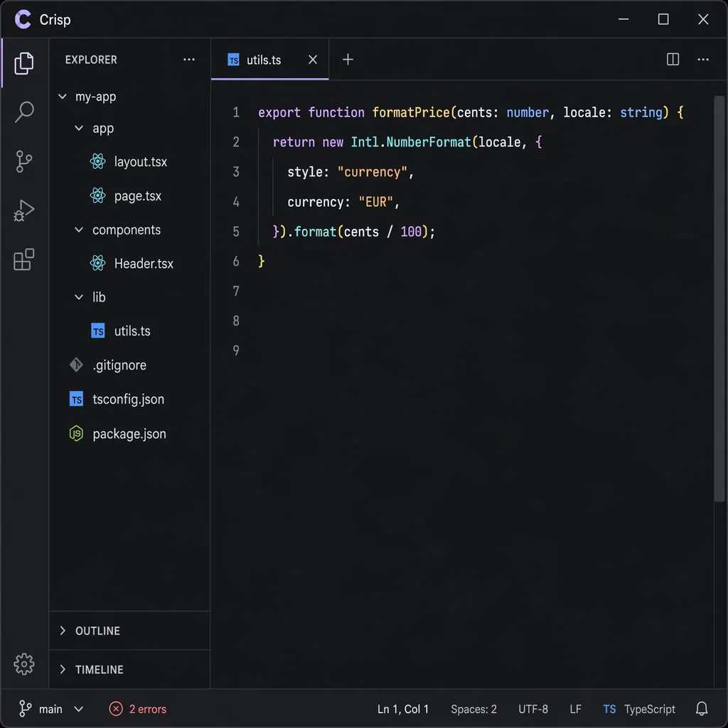Click the "currency" string on line 3

click(x=372, y=172)
